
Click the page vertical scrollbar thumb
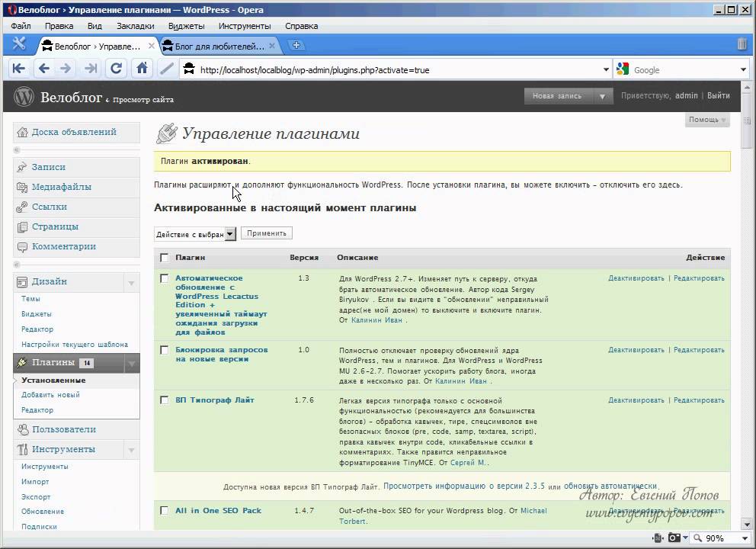click(x=747, y=120)
